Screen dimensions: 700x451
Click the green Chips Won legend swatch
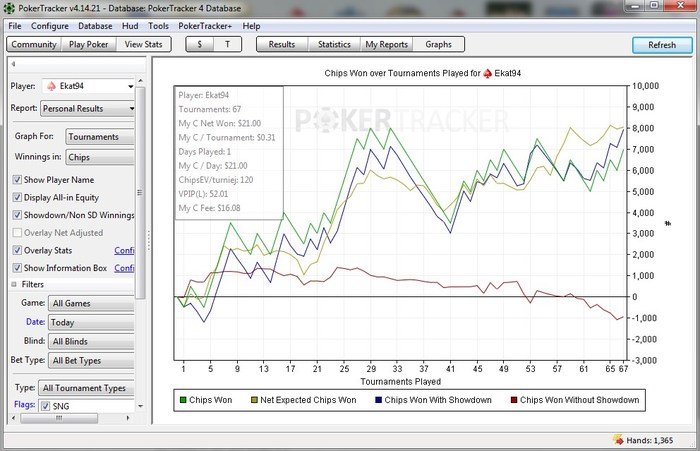click(x=183, y=400)
